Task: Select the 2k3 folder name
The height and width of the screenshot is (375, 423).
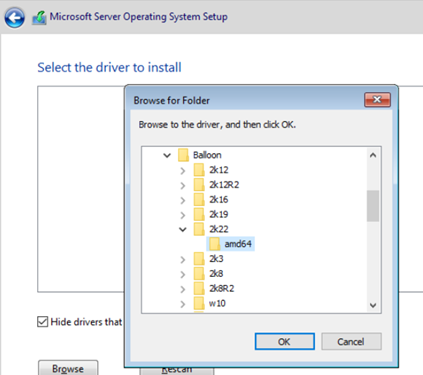Action: click(x=216, y=259)
